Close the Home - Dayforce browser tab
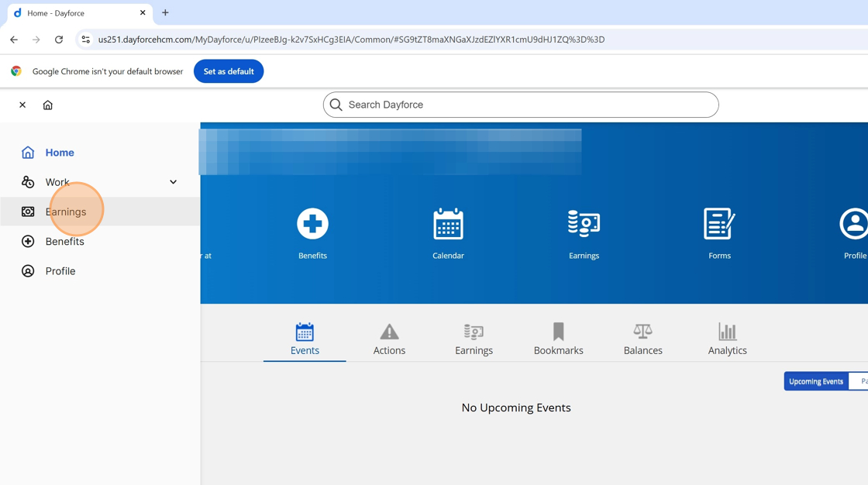The width and height of the screenshot is (868, 485). coord(143,12)
